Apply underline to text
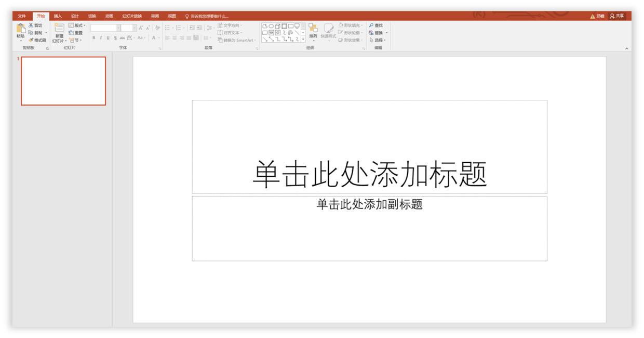This screenshot has height=338, width=644. coord(108,37)
